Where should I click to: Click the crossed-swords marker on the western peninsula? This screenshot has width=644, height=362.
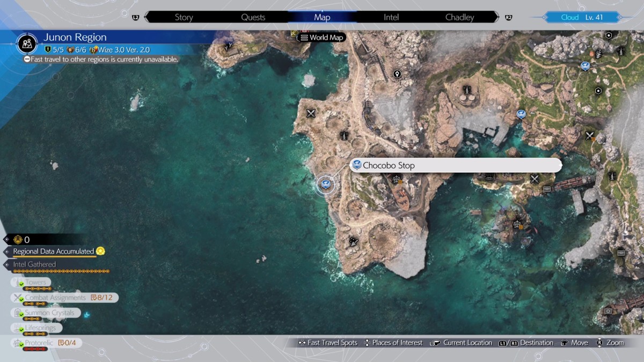(311, 113)
